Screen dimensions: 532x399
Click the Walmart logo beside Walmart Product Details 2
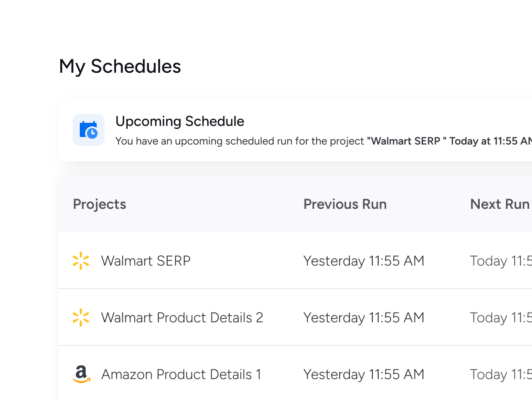81,317
